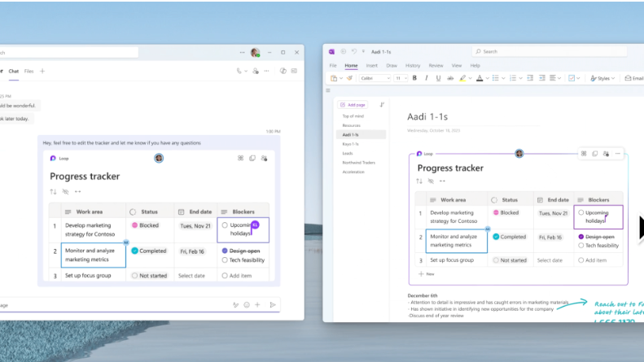644x362 pixels.
Task: Check Upcoming holidays checkbox in Teams tracker
Action: pos(225,225)
